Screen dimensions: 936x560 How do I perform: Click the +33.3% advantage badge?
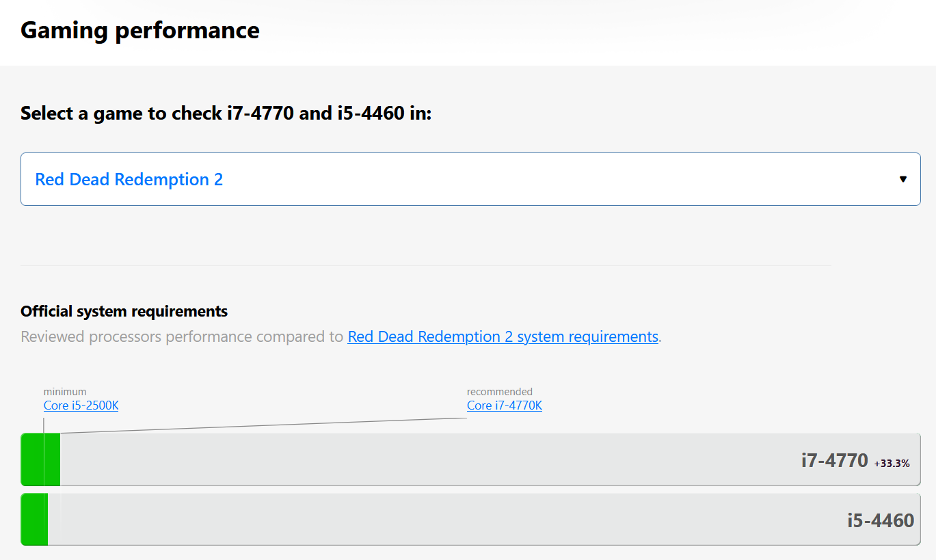coord(892,463)
